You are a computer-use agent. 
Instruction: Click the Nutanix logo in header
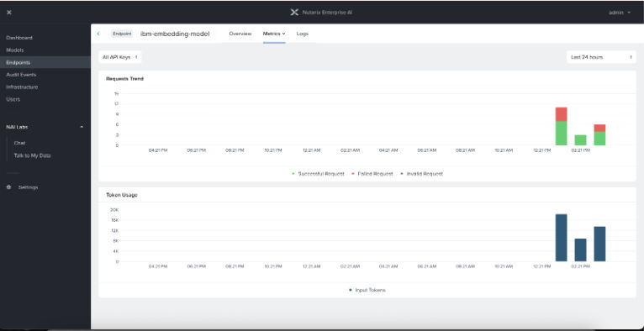tap(294, 13)
